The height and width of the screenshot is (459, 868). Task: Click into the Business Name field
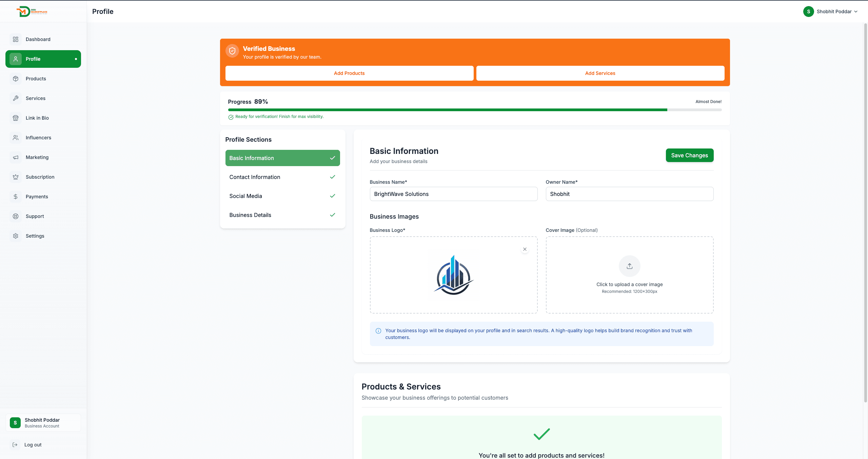tap(454, 194)
